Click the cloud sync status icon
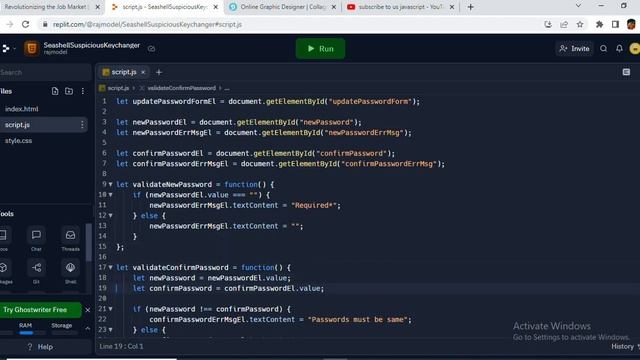 pyautogui.click(x=151, y=49)
